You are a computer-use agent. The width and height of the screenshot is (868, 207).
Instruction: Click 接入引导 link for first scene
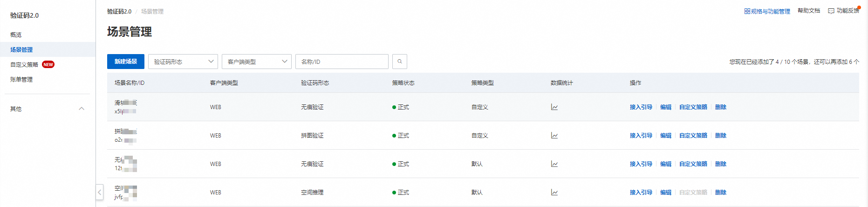[x=641, y=107]
